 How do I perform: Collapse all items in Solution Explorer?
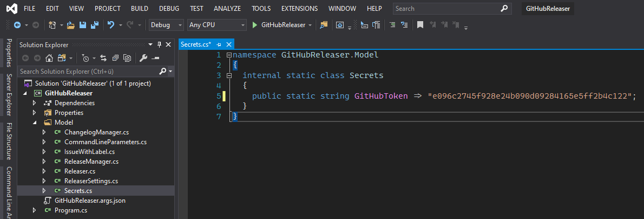(115, 58)
